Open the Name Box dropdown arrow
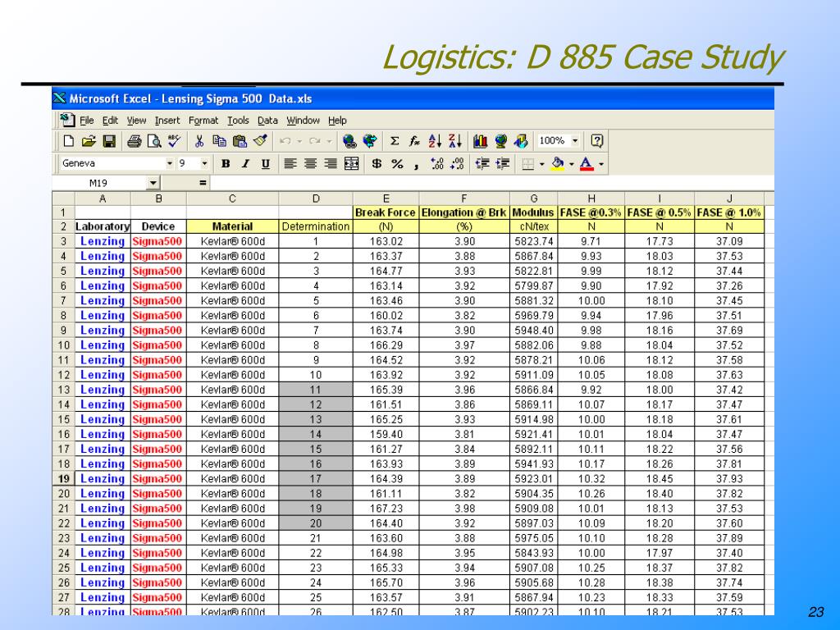 pos(153,183)
